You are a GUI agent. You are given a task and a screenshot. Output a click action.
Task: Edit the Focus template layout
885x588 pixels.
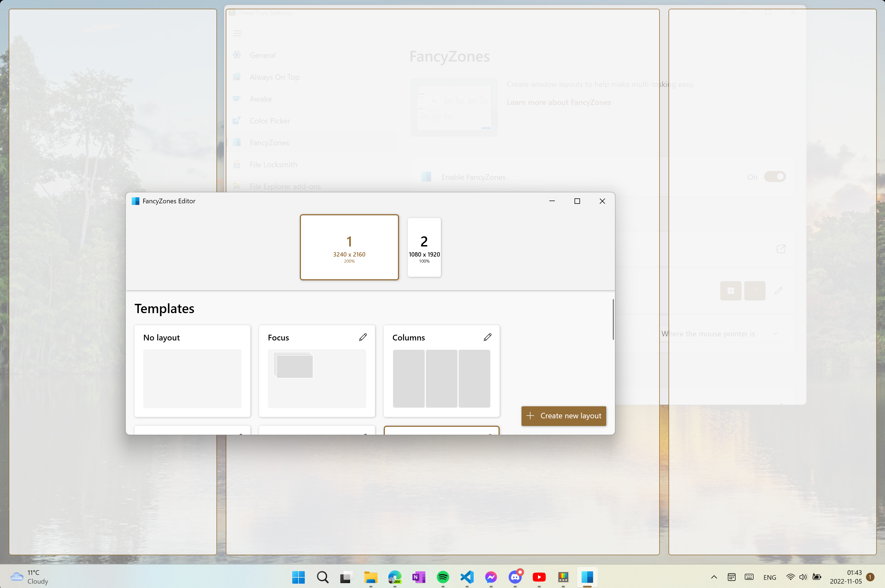point(363,337)
